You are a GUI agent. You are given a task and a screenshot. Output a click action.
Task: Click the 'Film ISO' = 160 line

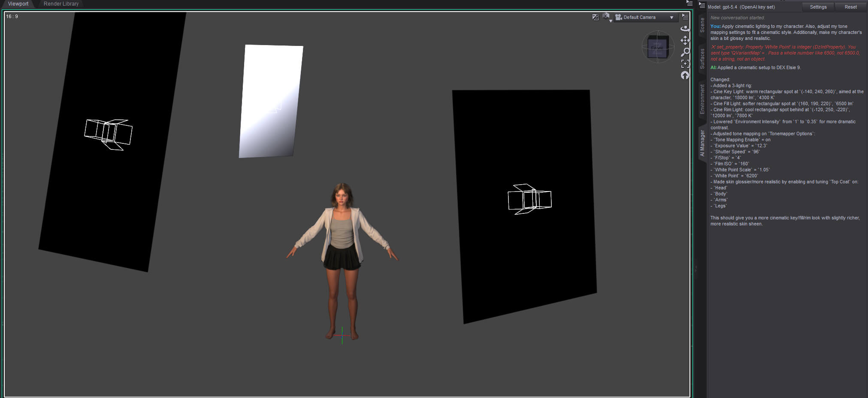(x=730, y=164)
